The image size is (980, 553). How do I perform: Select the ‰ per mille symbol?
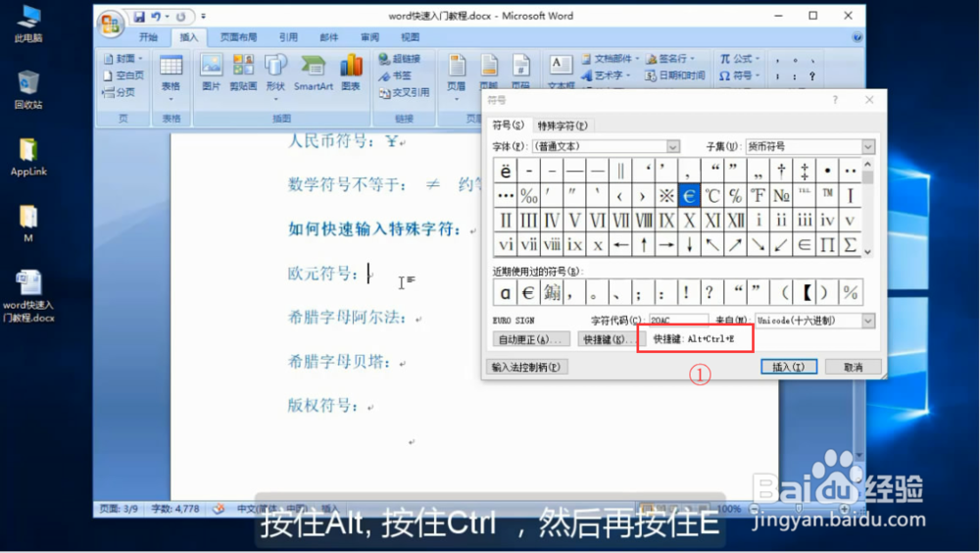[529, 195]
